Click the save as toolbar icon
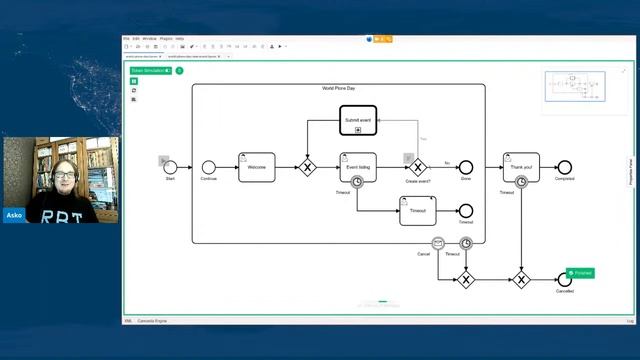Viewport: 640px width, 360px height. (x=156, y=47)
